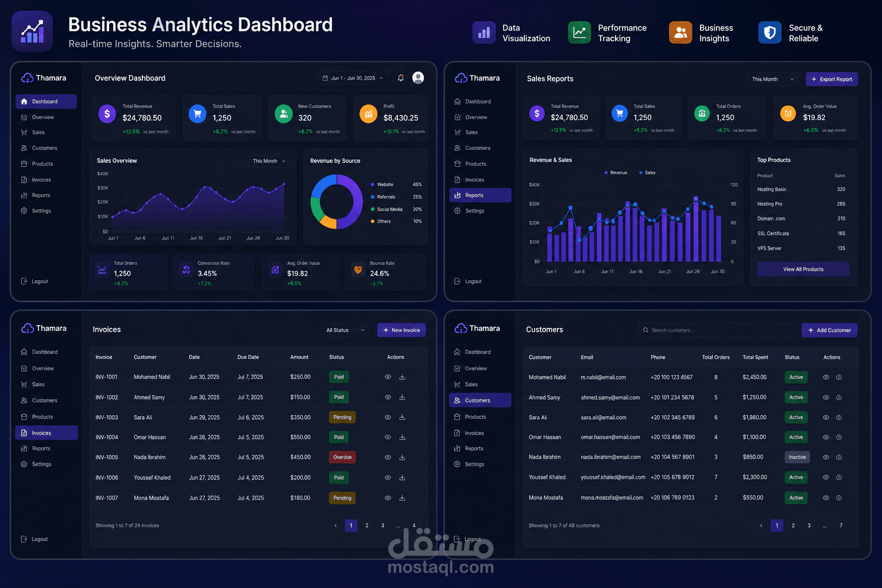Open the user avatar in Overview Dashboard
The height and width of the screenshot is (588, 882).
pos(419,78)
